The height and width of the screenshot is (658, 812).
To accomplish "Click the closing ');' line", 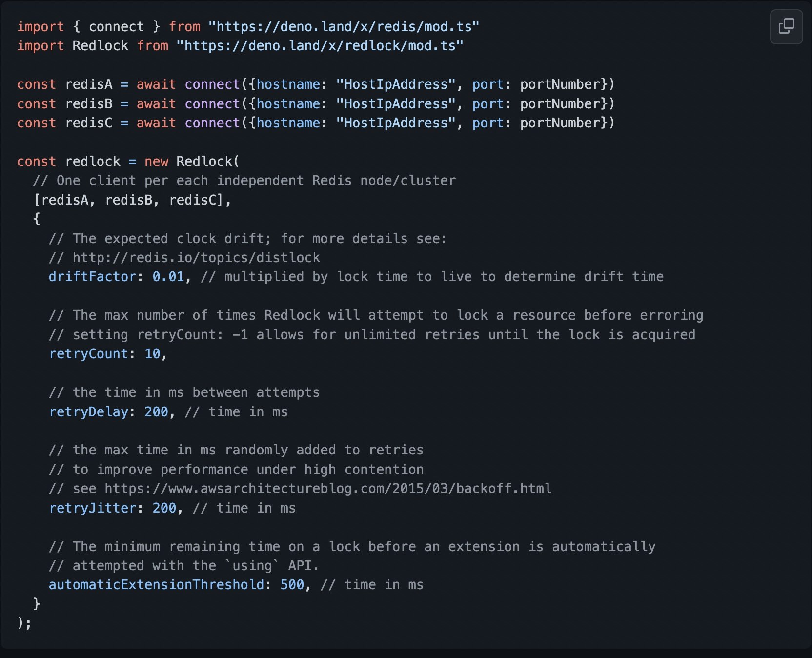I will 24,623.
